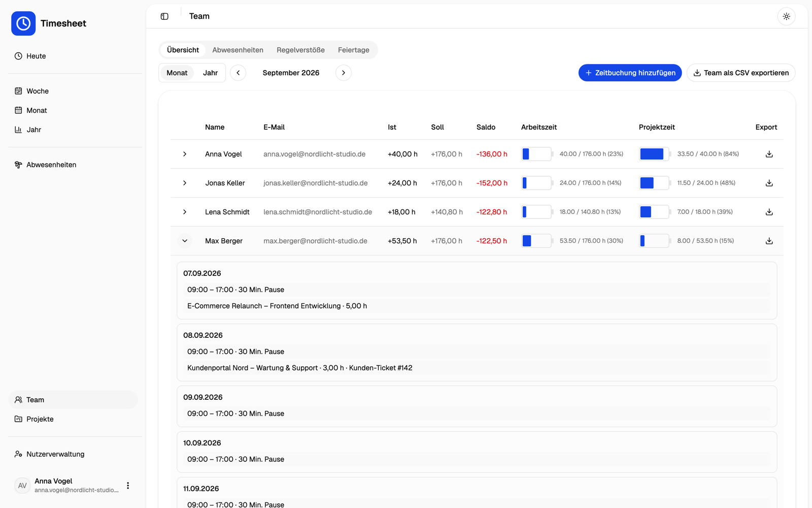Click the Name column header
The height and width of the screenshot is (508, 812).
pyautogui.click(x=215, y=127)
